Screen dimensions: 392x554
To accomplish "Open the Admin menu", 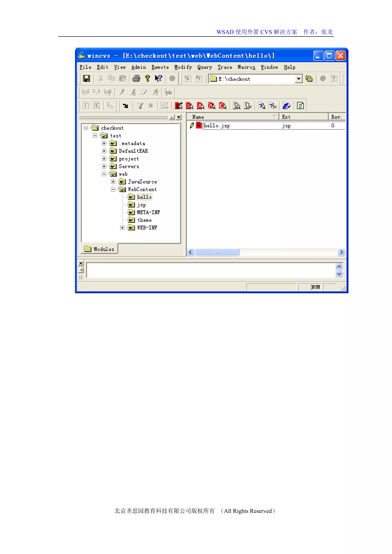I will coord(139,67).
